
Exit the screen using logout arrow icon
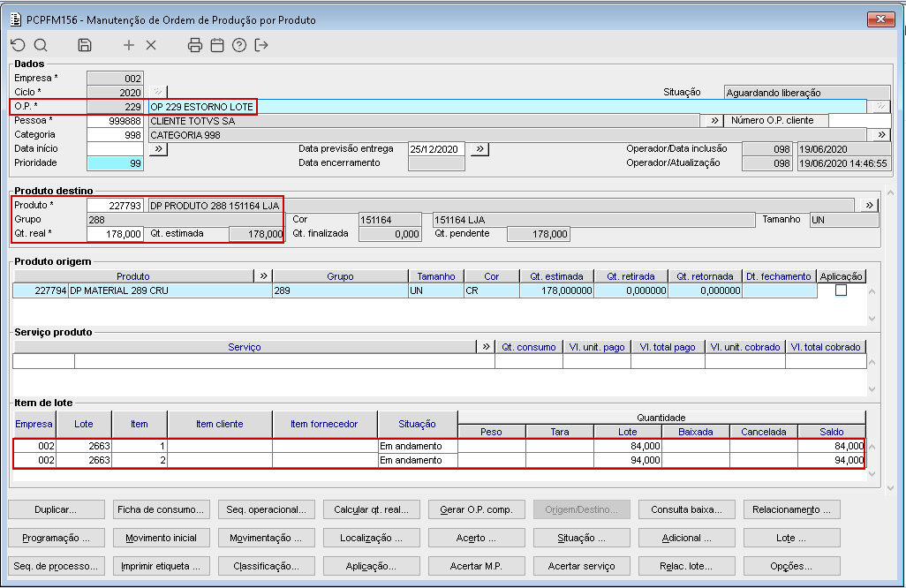[261, 45]
